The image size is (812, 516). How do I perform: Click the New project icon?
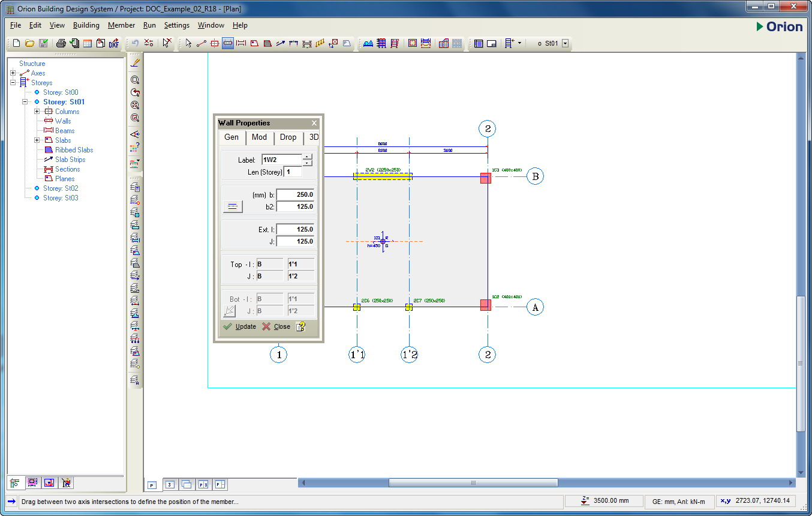tap(16, 43)
